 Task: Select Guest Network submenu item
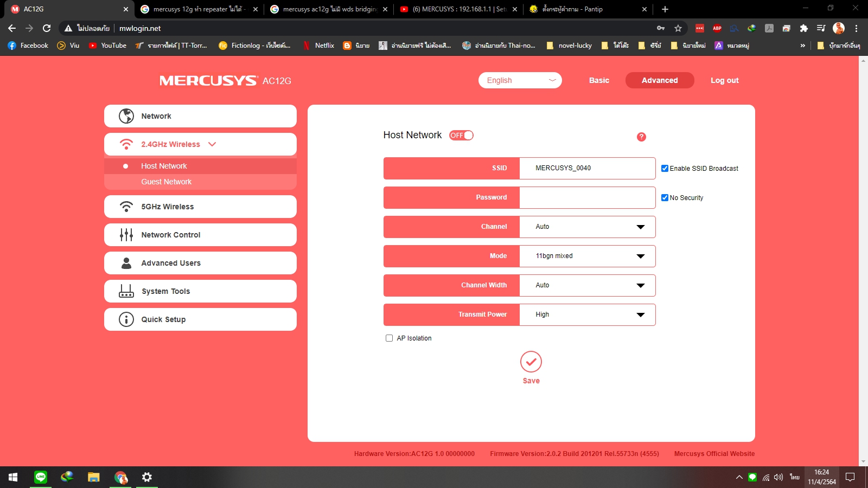[x=200, y=182]
